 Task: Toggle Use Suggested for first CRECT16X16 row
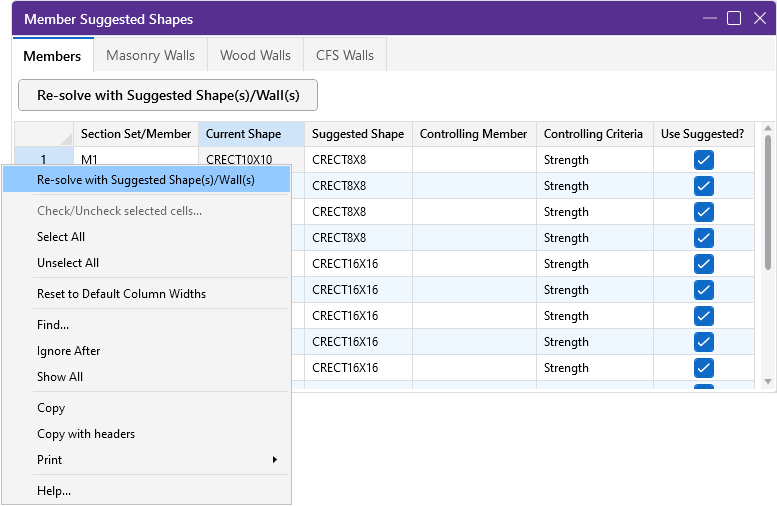tap(703, 264)
